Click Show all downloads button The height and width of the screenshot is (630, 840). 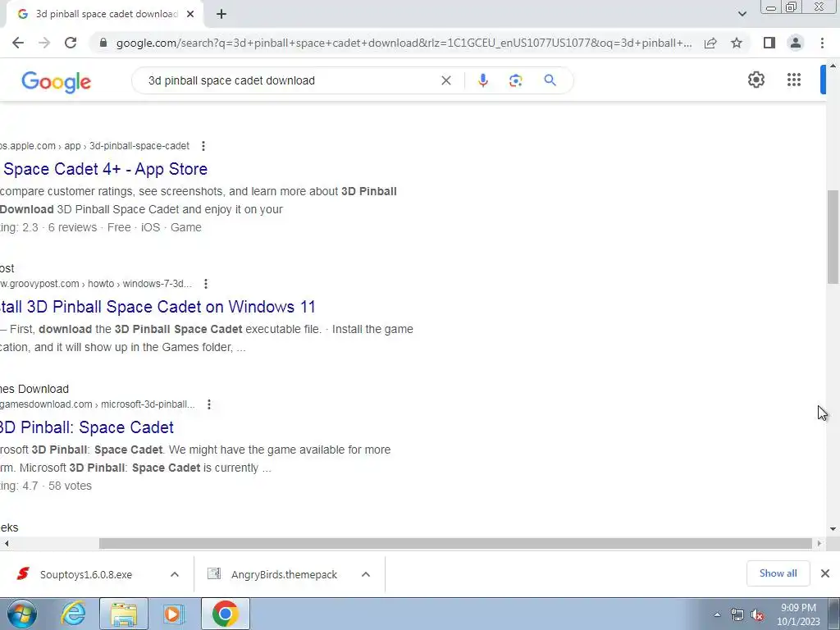(778, 573)
